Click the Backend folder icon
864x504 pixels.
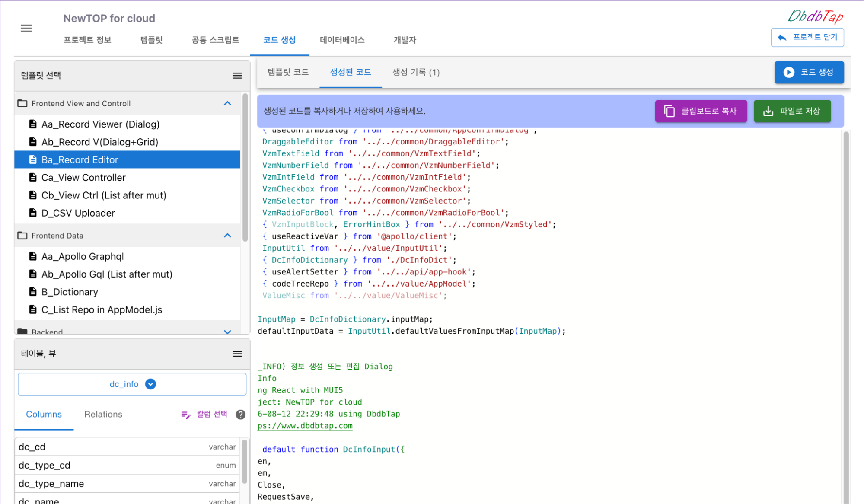(x=22, y=332)
